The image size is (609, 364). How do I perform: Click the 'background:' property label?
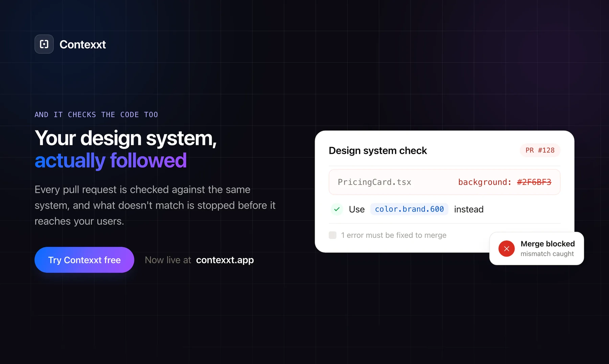(x=484, y=182)
